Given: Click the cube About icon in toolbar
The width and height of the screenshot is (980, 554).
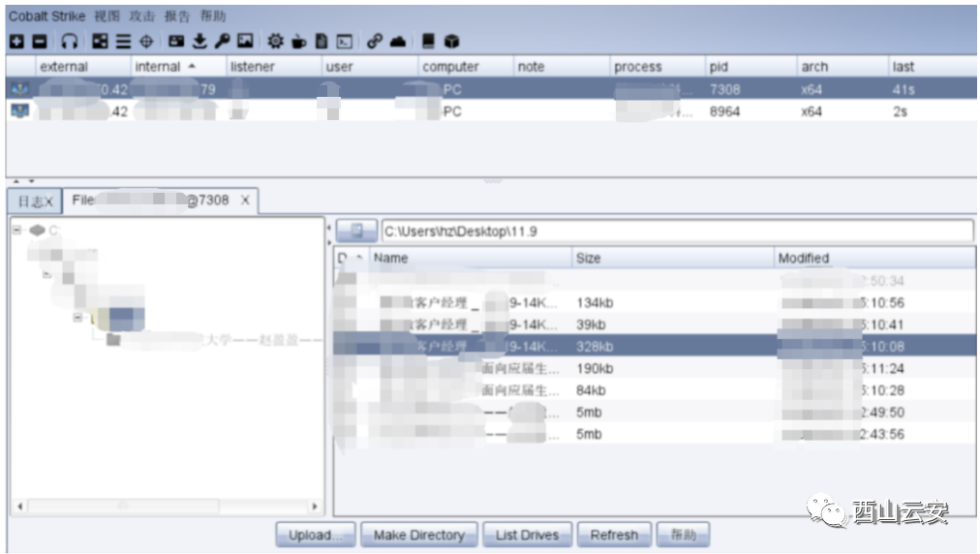Looking at the screenshot, I should point(451,42).
